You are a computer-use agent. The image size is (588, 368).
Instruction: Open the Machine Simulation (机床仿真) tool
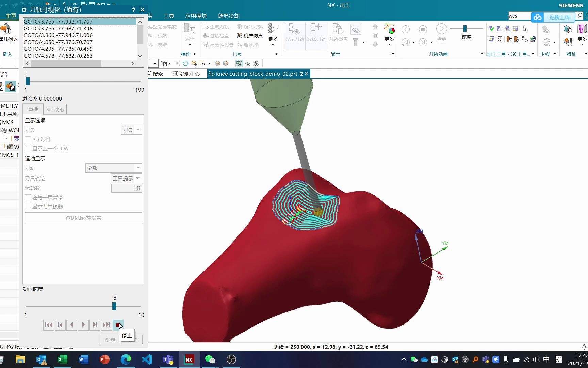click(x=250, y=35)
